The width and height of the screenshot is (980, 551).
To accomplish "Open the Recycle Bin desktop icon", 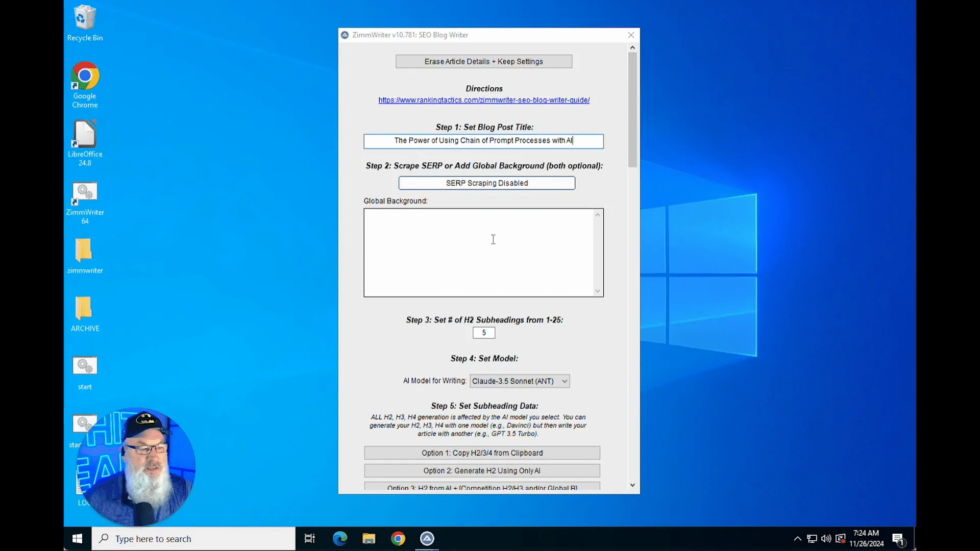I will (x=85, y=23).
